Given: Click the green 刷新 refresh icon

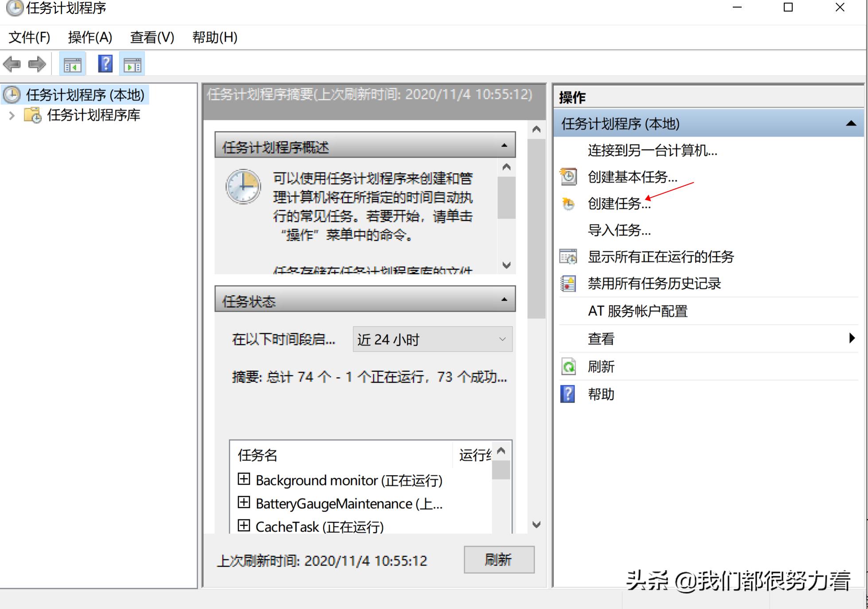Looking at the screenshot, I should [568, 367].
